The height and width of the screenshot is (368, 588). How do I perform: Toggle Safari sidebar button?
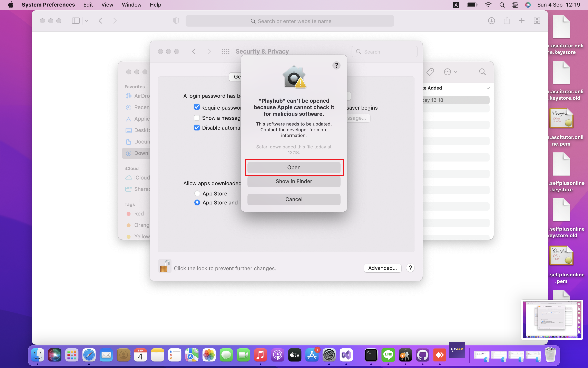[76, 21]
